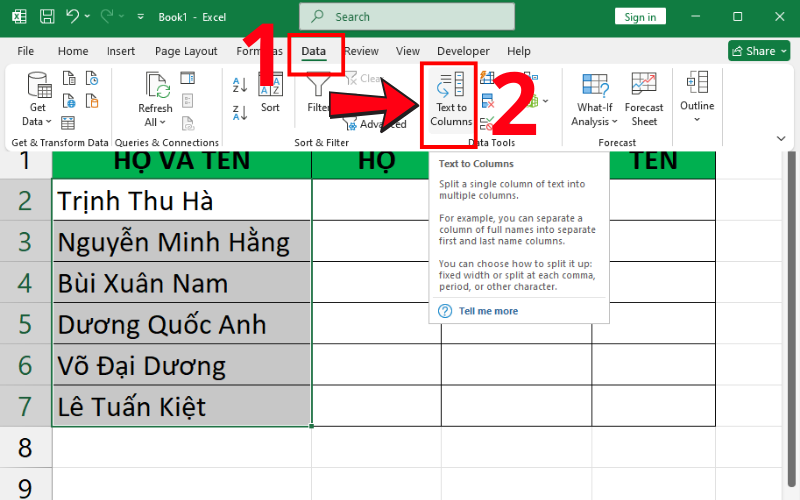Select row header 2

26,200
